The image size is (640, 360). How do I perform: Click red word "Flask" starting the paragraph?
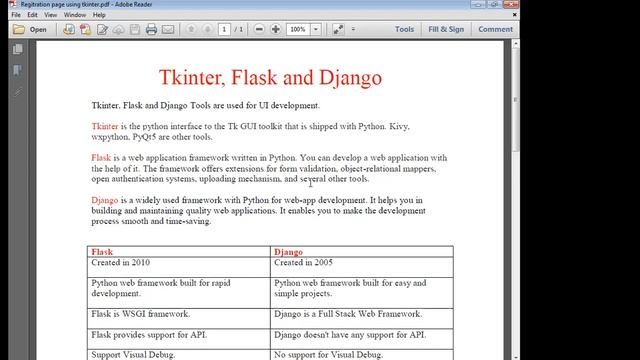[x=101, y=158]
